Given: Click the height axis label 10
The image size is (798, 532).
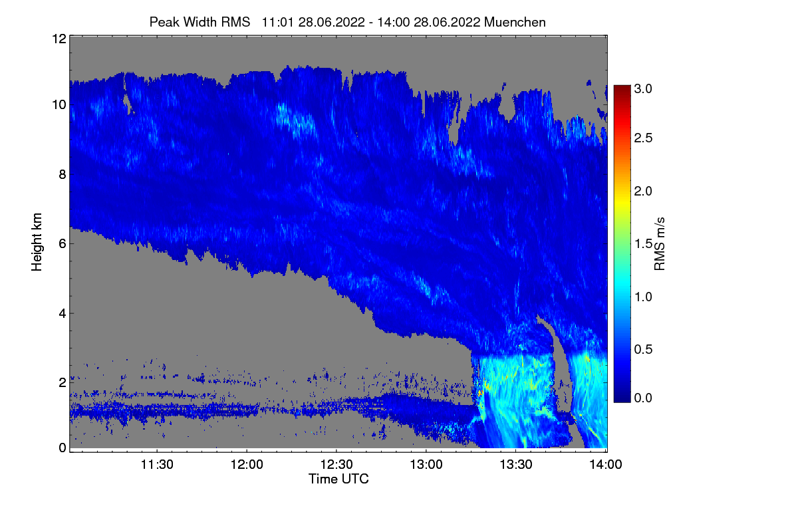Looking at the screenshot, I should (58, 104).
